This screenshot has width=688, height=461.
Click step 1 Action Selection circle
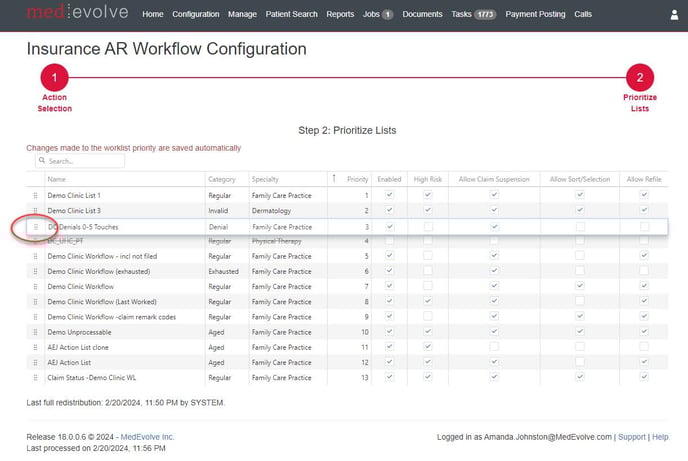pyautogui.click(x=54, y=78)
